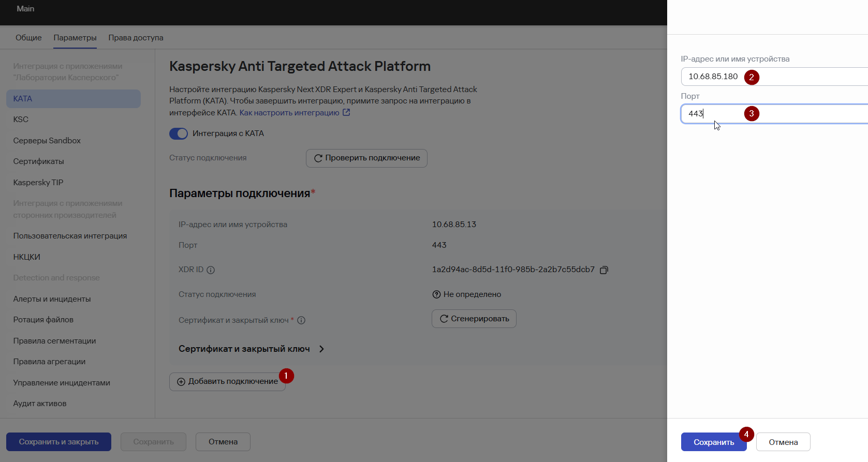Cancel the new connection side panel
The height and width of the screenshot is (462, 868).
[x=783, y=442]
